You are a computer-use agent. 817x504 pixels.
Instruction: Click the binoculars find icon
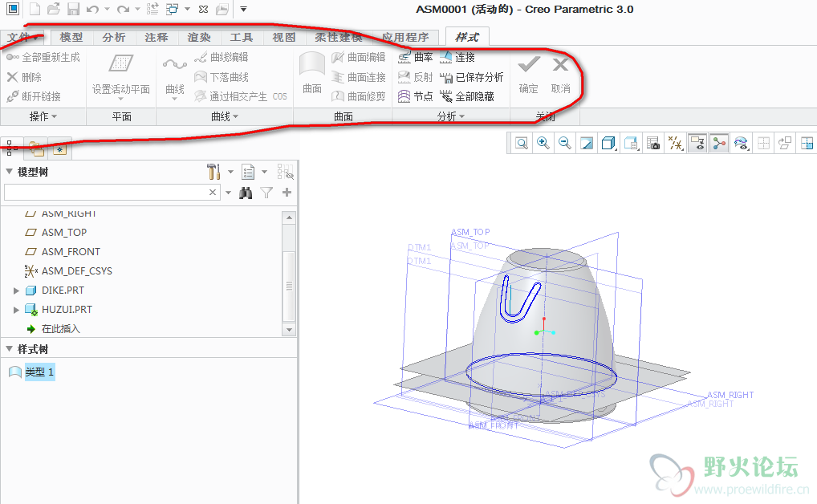[x=246, y=193]
